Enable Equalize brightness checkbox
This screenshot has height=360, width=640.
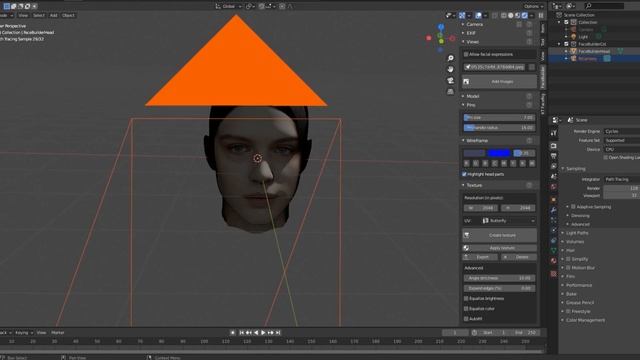(x=466, y=298)
